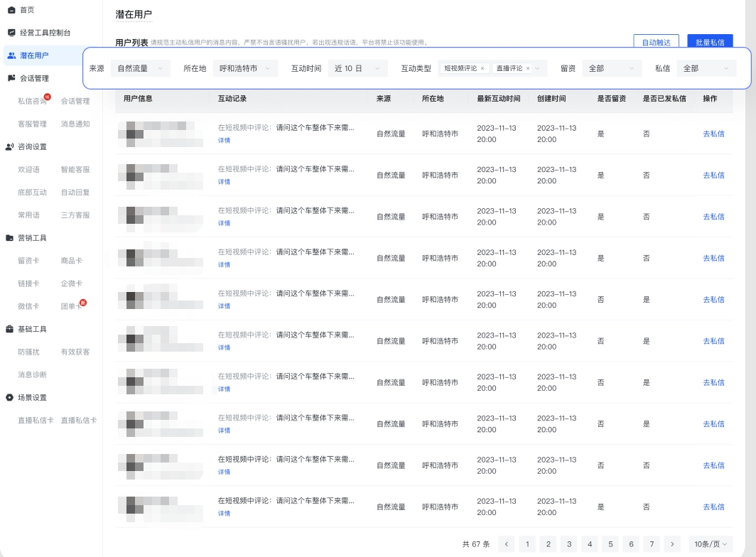Open 微信卡 marketing tool
Viewport: 756px width, 557px height.
(29, 306)
